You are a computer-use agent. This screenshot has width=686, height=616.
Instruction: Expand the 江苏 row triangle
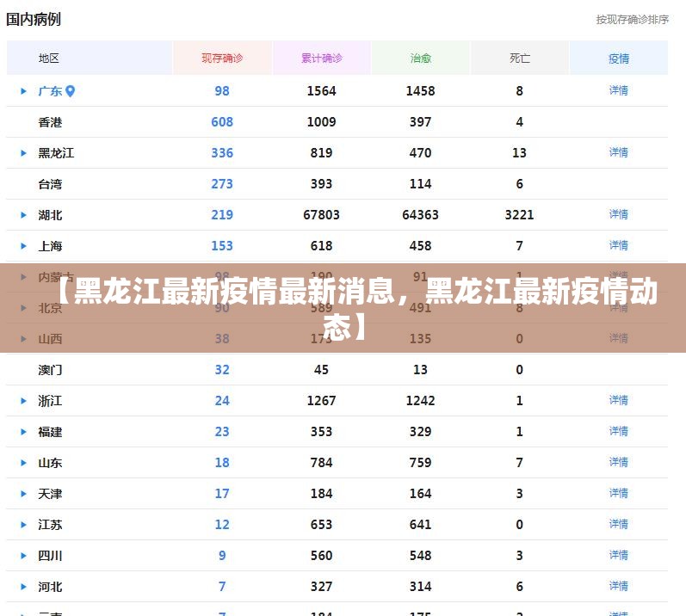pos(23,525)
